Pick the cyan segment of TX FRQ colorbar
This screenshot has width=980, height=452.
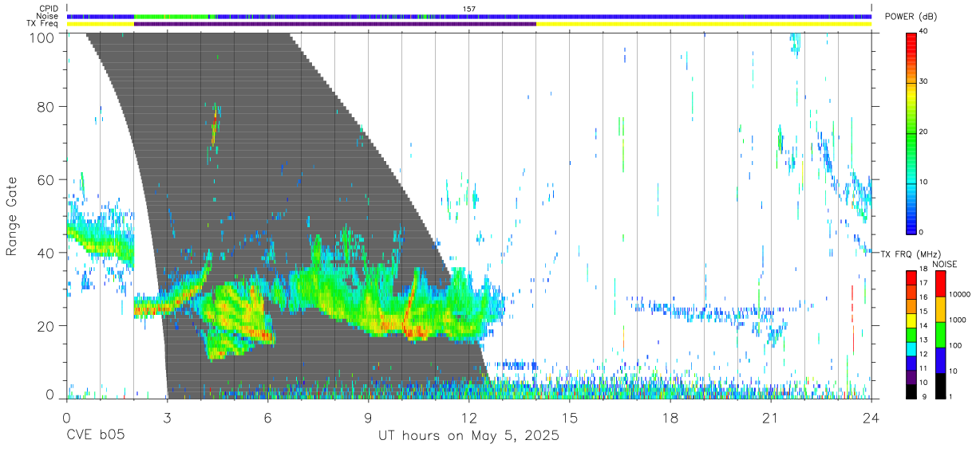coord(911,348)
